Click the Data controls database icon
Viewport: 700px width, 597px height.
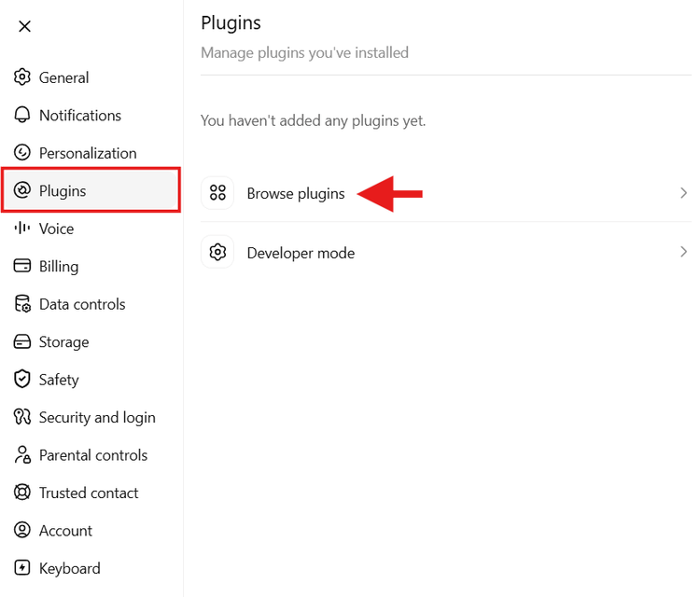pyautogui.click(x=21, y=304)
